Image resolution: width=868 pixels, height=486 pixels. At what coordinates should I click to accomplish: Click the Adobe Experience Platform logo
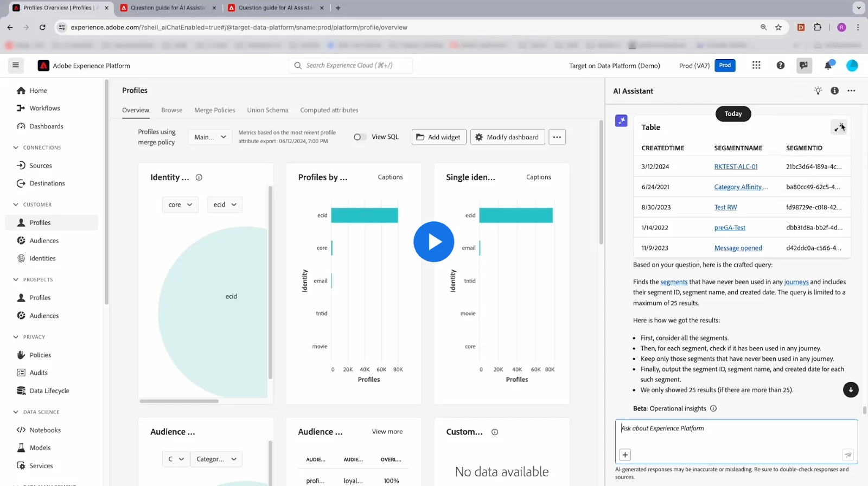(x=43, y=66)
